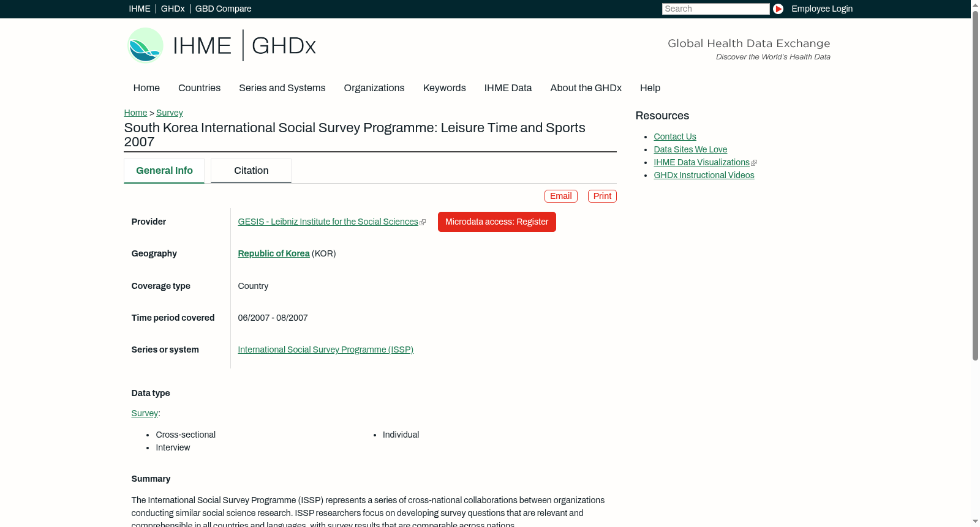The width and height of the screenshot is (980, 527).
Task: Open the IHME Data menu item
Action: (508, 88)
